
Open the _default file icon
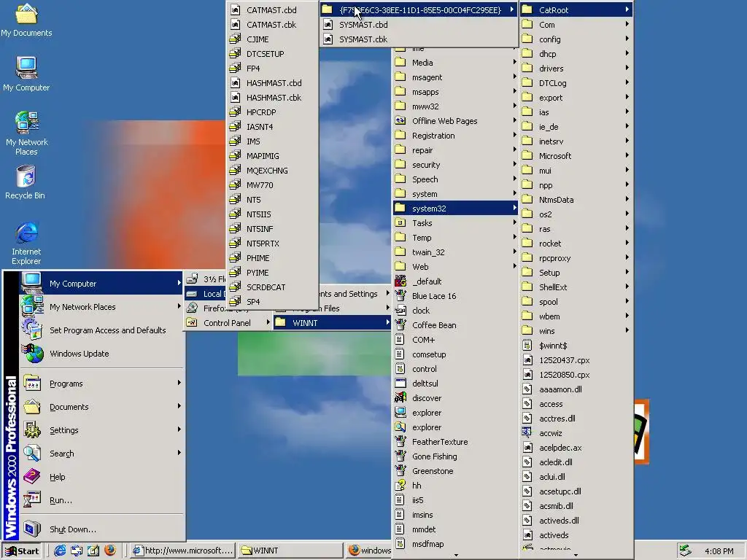coord(400,281)
